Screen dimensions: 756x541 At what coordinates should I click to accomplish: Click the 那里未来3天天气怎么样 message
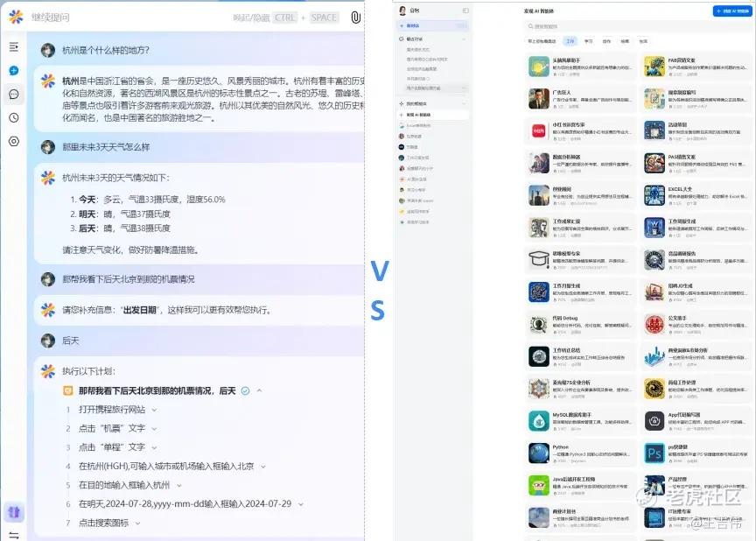click(106, 147)
